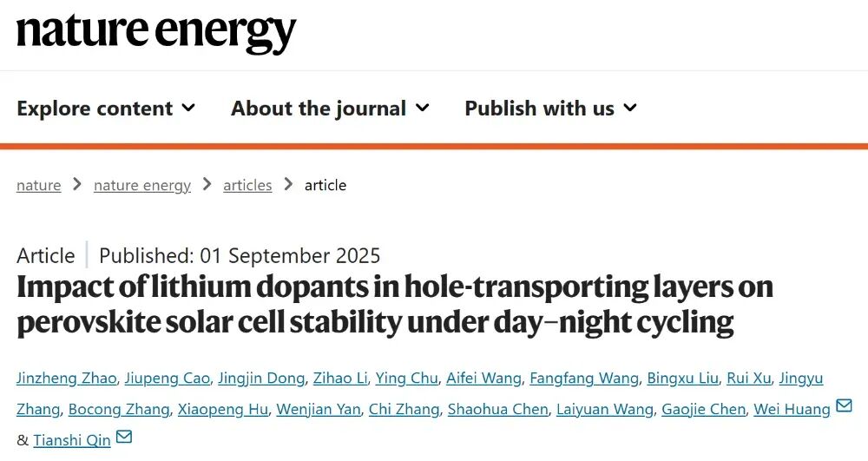This screenshot has height=461, width=868.
Task: Open author Shaohua Chen link
Action: (x=497, y=409)
